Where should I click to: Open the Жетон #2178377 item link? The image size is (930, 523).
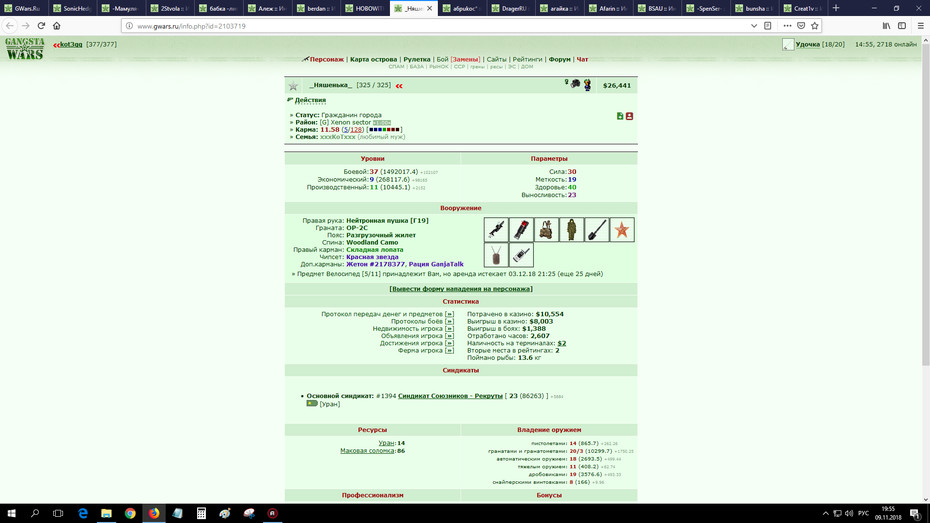(x=375, y=264)
